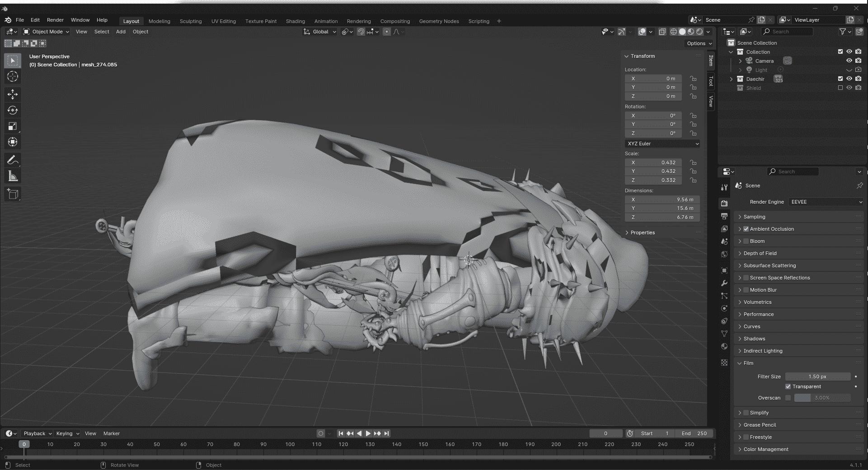Expand the Shadows panel

[754, 339]
